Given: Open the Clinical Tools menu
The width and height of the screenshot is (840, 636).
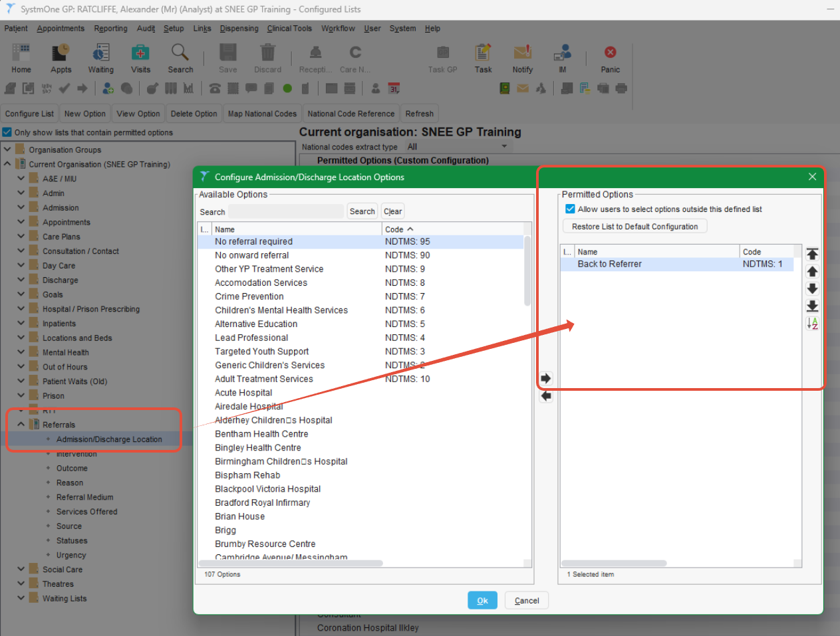Looking at the screenshot, I should click(x=289, y=29).
